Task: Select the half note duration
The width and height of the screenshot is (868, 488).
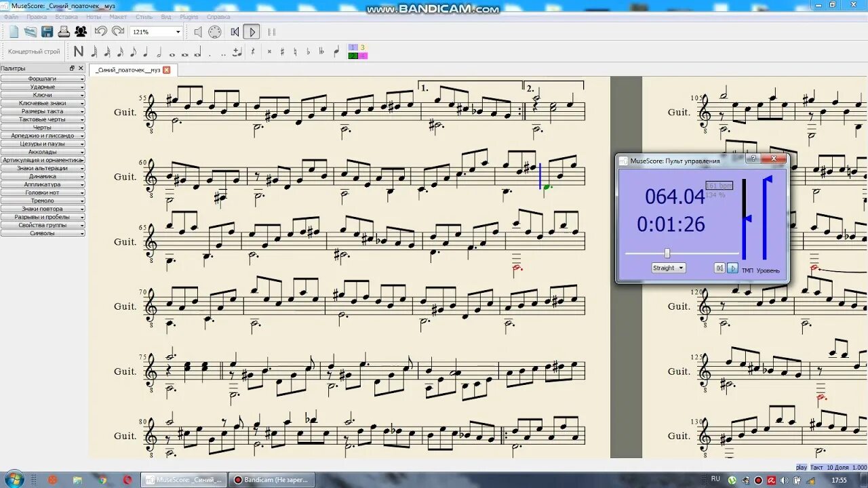Action: (x=159, y=52)
